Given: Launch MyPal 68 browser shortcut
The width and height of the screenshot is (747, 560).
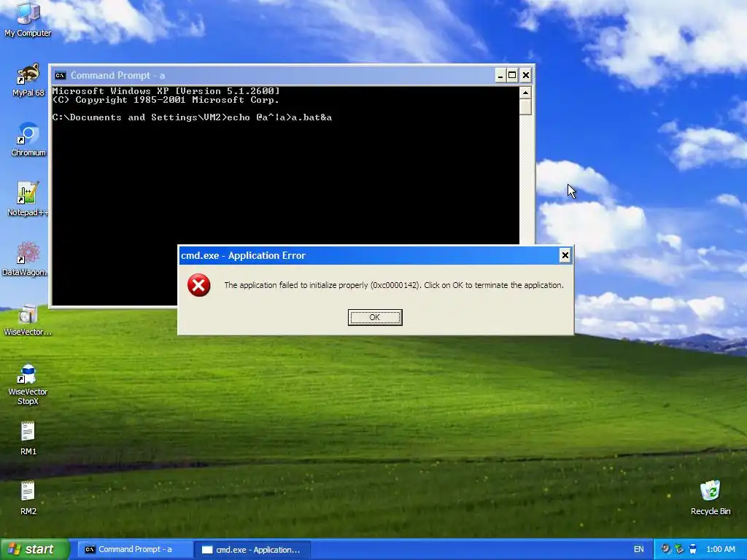Looking at the screenshot, I should [28, 80].
